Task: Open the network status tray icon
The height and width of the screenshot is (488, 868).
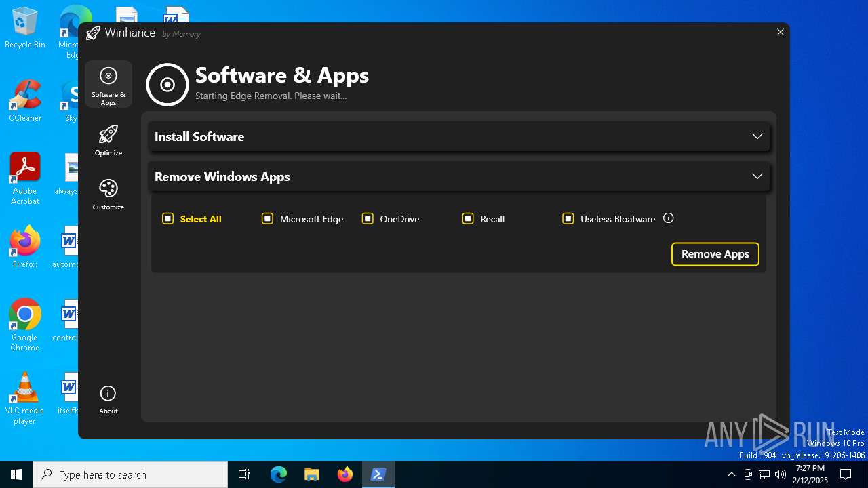Action: click(x=764, y=474)
